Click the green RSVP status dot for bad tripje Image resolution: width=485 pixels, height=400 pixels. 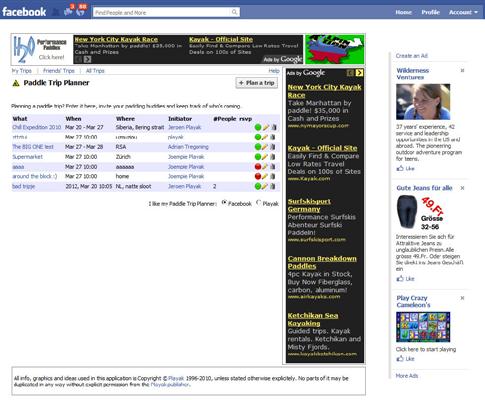258,186
